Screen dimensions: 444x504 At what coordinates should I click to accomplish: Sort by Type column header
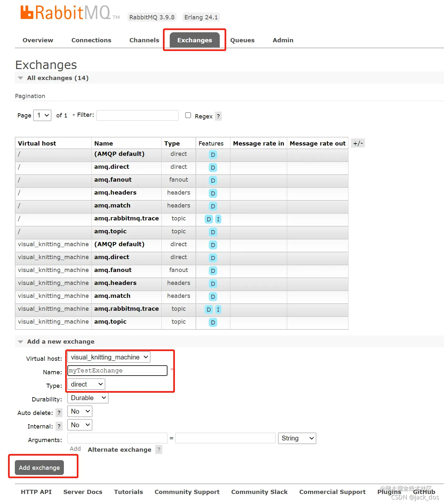point(172,143)
